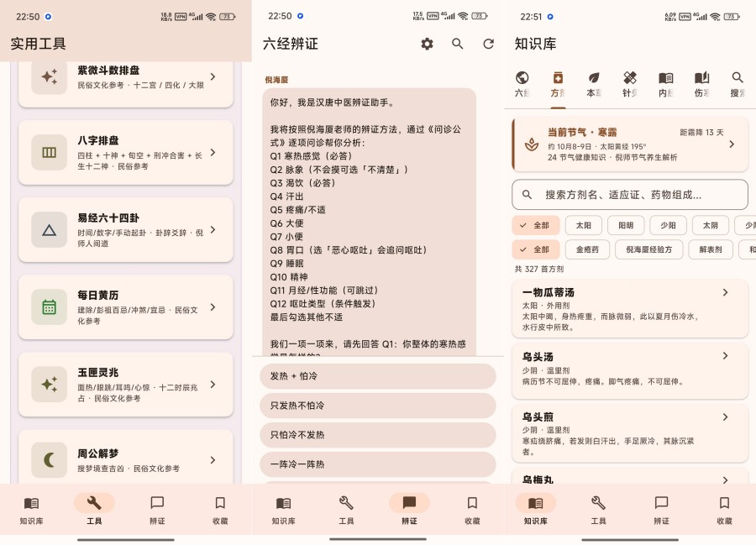Tap the lotus icon on 当前节气 card
This screenshot has height=545, width=756.
click(532, 144)
